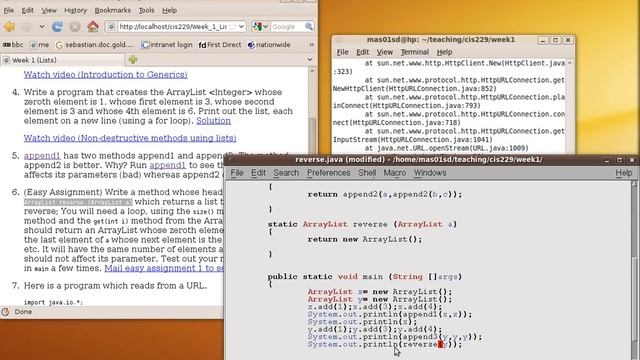The height and width of the screenshot is (360, 640).
Task: Open the 'me' bookmark
Action: pos(40,45)
